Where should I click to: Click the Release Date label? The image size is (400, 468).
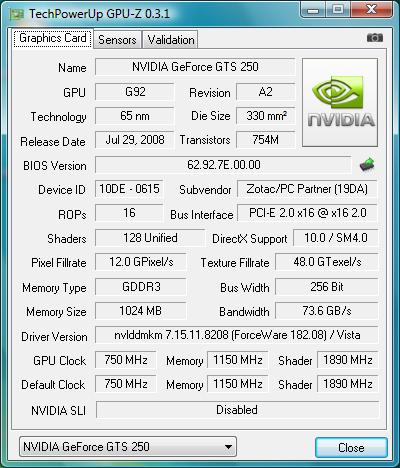pyautogui.click(x=53, y=142)
